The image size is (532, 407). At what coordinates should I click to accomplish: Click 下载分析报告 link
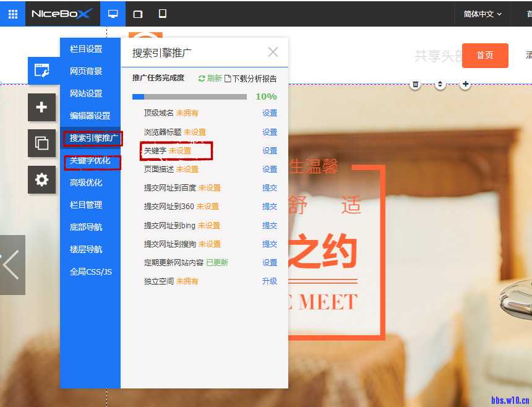click(x=251, y=79)
